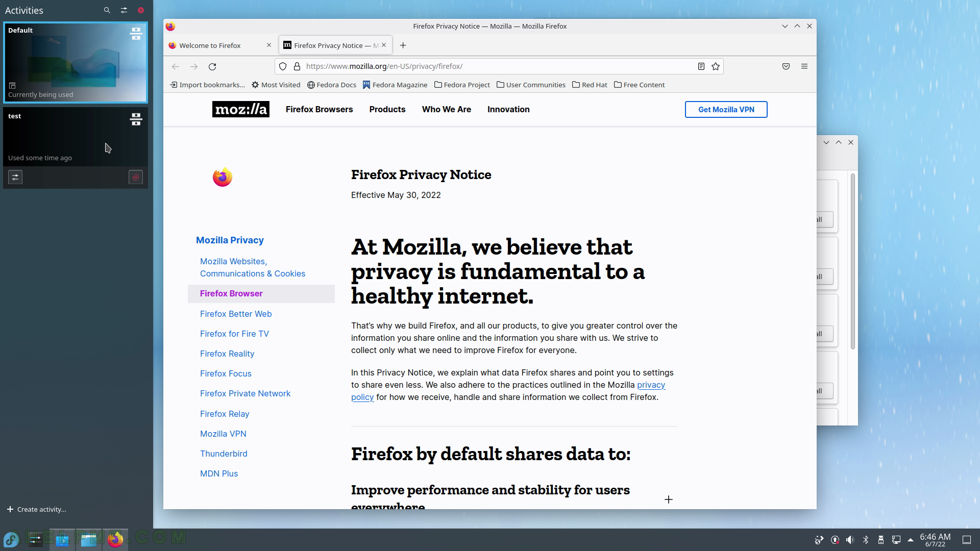Viewport: 980px width, 551px height.
Task: Open Thunderbird sidebar link
Action: point(224,454)
